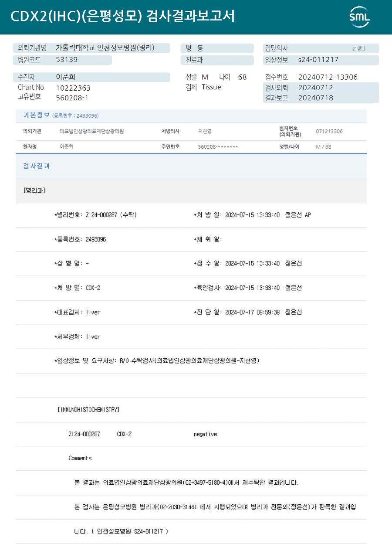Select prescription name row 처방명: CDX-2
Viewport: 392px width, 554px height.
pyautogui.click(x=77, y=288)
